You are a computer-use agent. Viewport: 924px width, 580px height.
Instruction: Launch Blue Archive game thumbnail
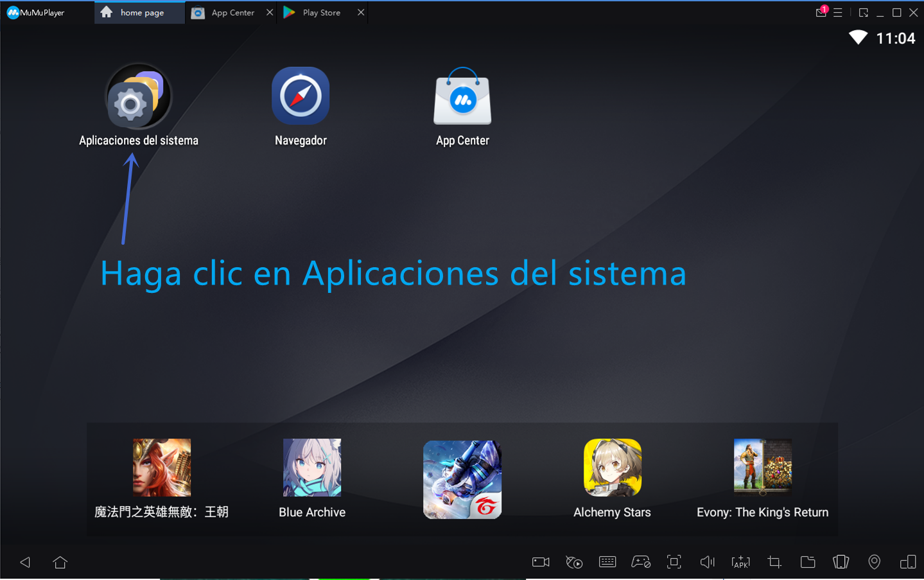click(x=312, y=468)
